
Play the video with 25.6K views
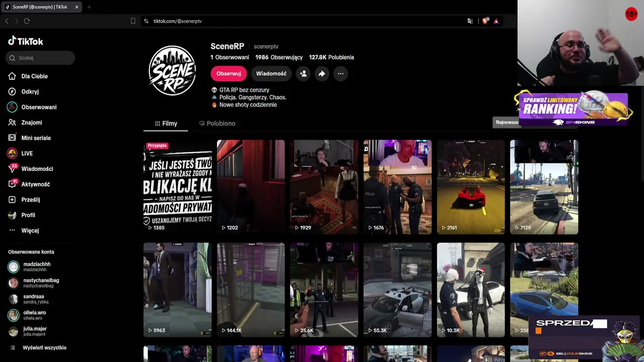324,290
